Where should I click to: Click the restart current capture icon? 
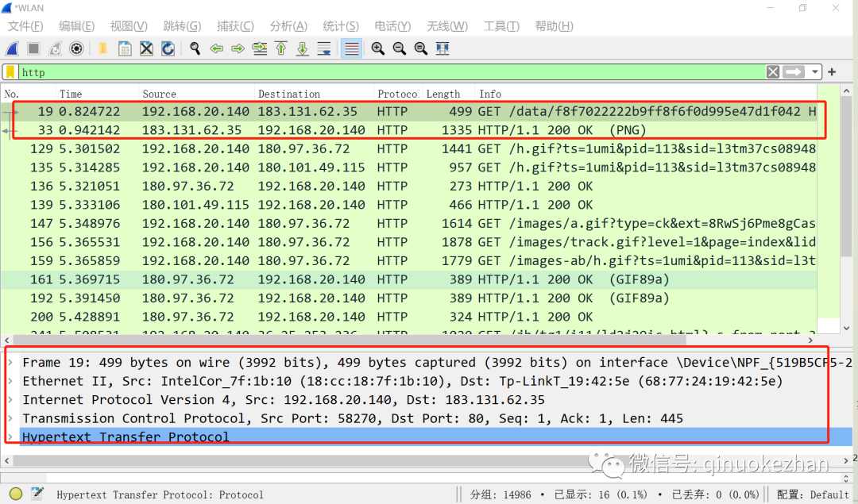click(x=53, y=48)
